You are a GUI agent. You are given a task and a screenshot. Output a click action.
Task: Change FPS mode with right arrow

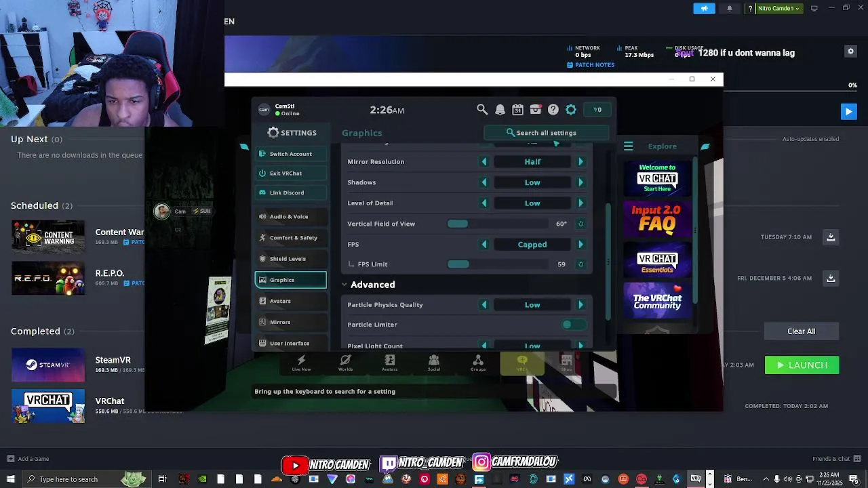click(580, 245)
